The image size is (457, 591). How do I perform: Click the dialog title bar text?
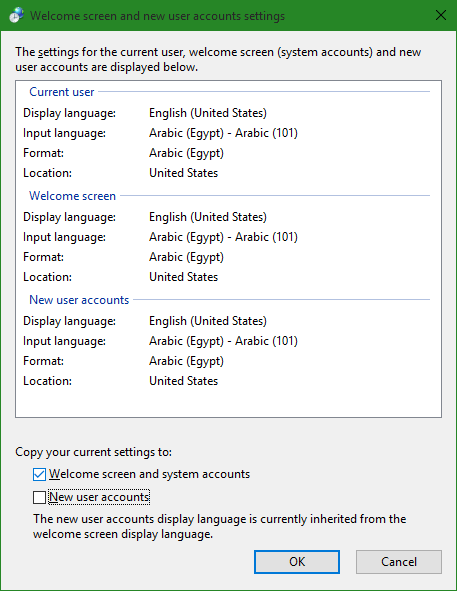click(x=157, y=16)
